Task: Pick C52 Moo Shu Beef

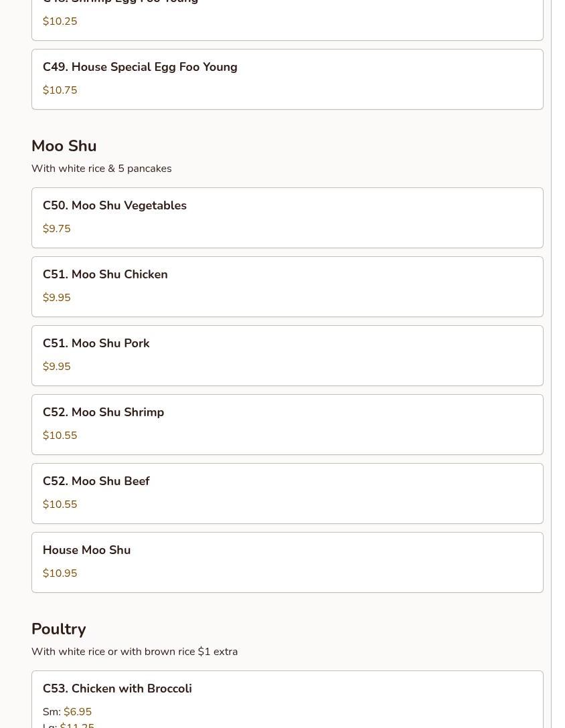Action: (287, 494)
